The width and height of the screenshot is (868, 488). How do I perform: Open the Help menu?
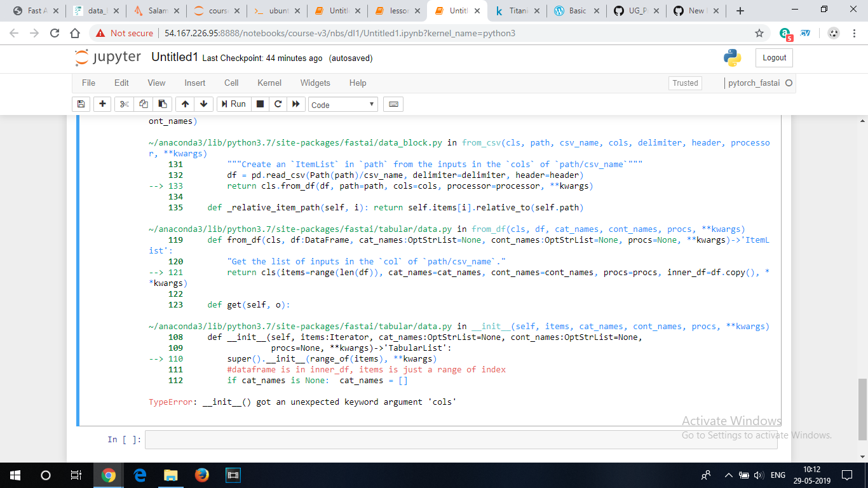pyautogui.click(x=358, y=83)
